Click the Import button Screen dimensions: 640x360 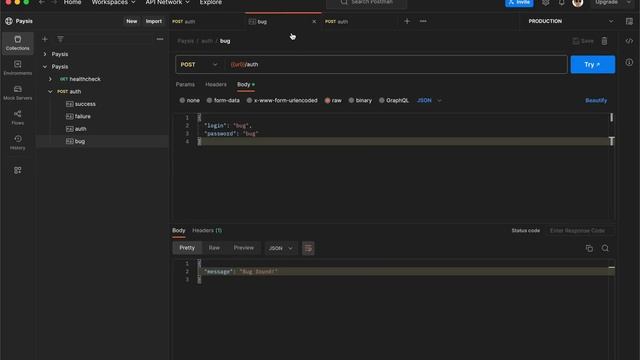click(153, 21)
